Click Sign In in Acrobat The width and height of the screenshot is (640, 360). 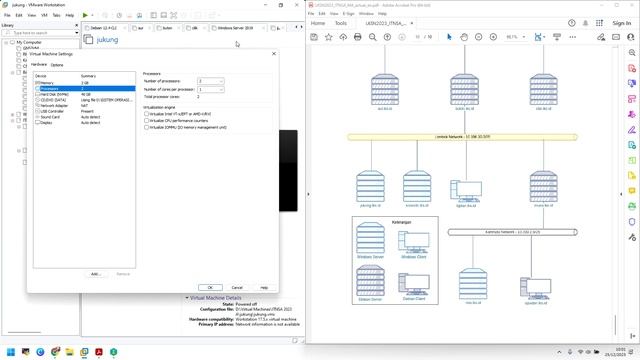[622, 23]
